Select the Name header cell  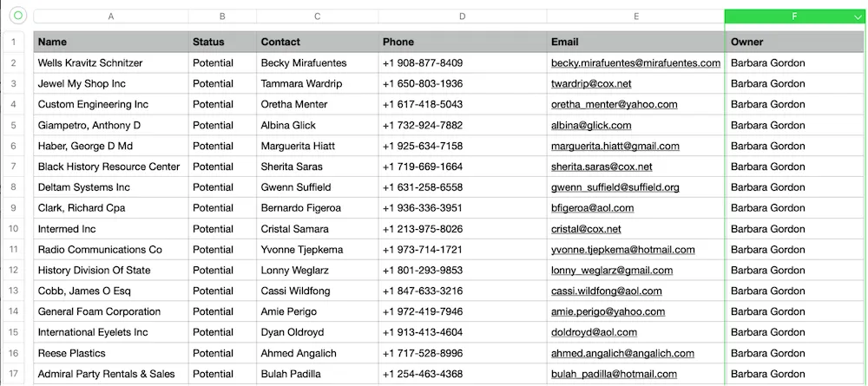(111, 42)
